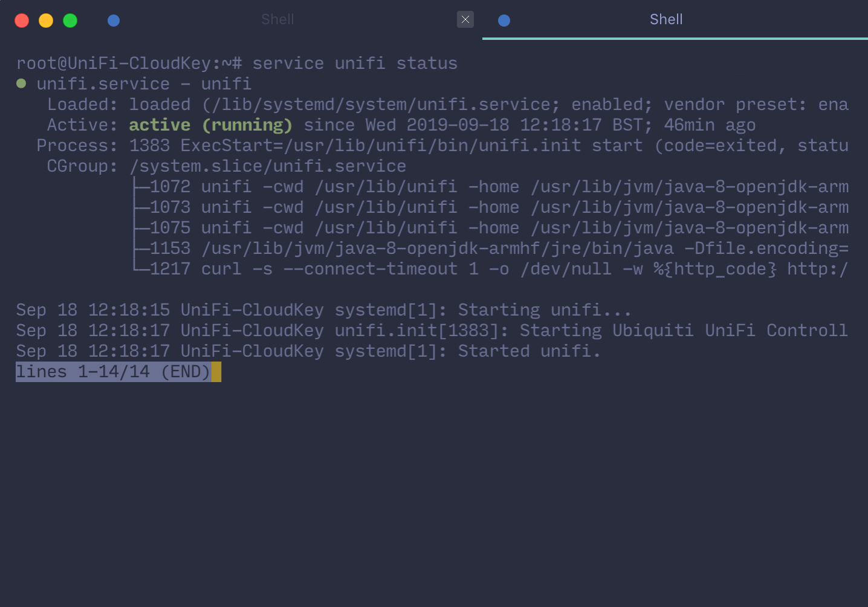Click the /system.slice/unifi.service CGroup path
The height and width of the screenshot is (607, 868).
point(268,166)
